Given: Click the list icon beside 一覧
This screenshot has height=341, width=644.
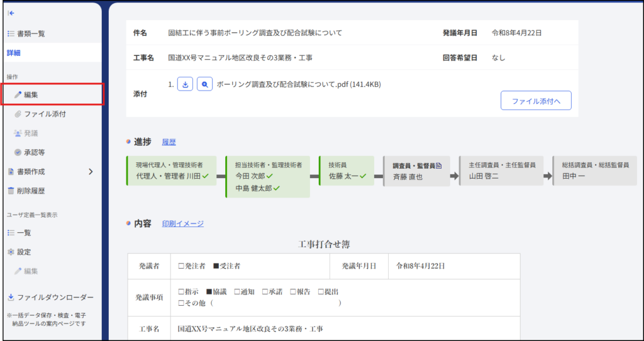Looking at the screenshot, I should [11, 233].
